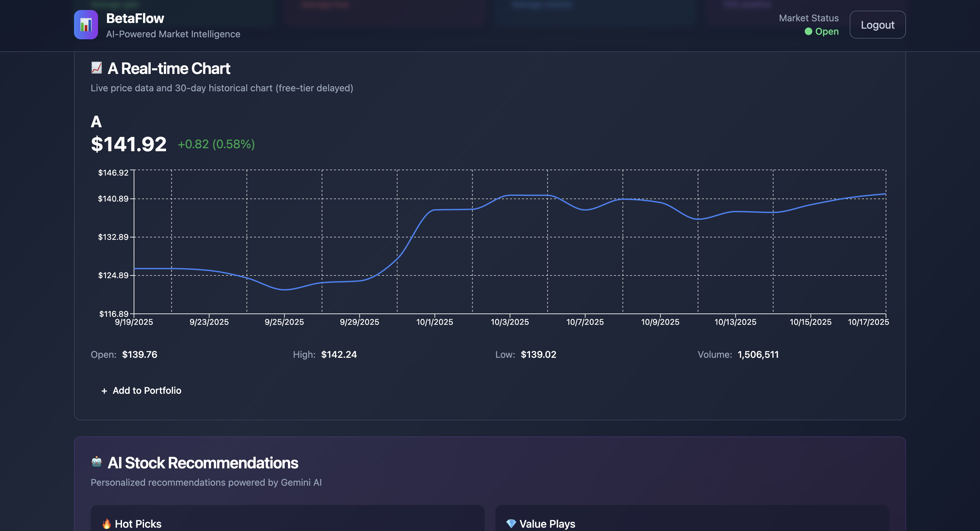Click the BetaFlow brand title
This screenshot has height=531, width=980.
135,18
